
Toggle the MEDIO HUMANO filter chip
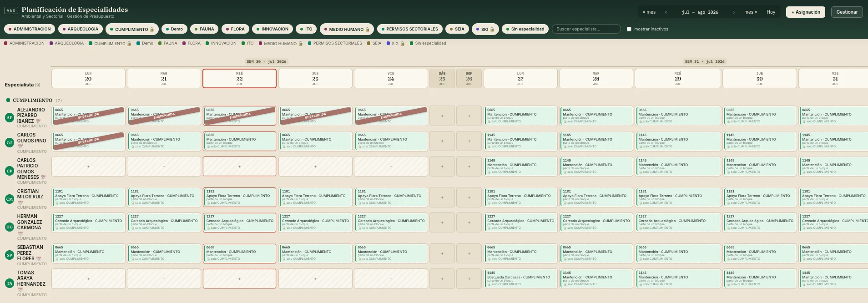pos(347,29)
